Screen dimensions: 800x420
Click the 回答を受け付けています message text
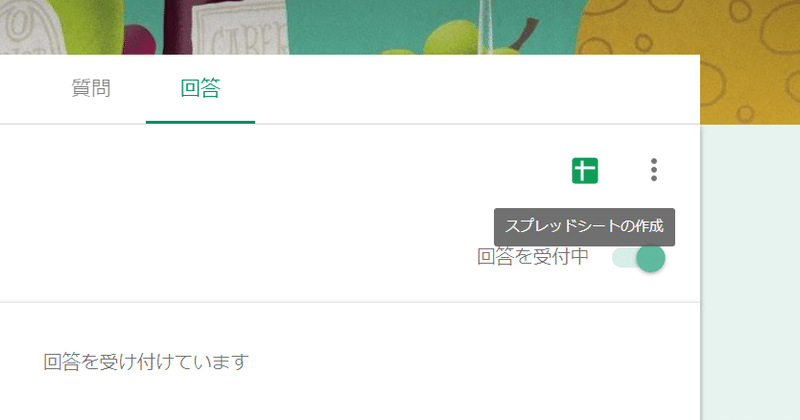(146, 362)
